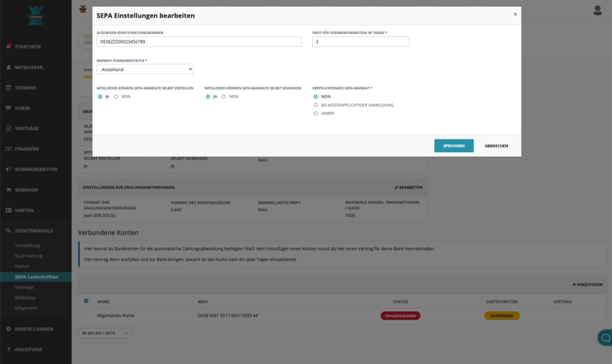Open Buchhaltung under Zusatzmodule

coord(29,255)
